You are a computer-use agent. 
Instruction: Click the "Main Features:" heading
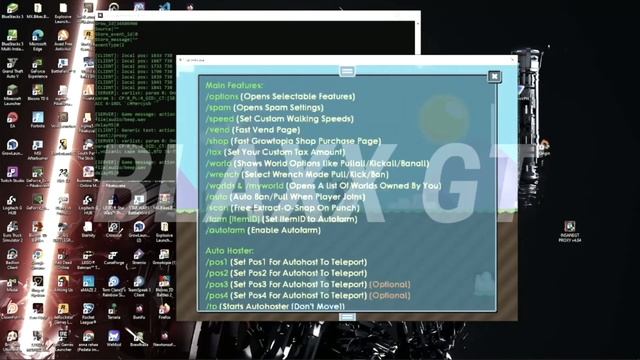pyautogui.click(x=234, y=85)
